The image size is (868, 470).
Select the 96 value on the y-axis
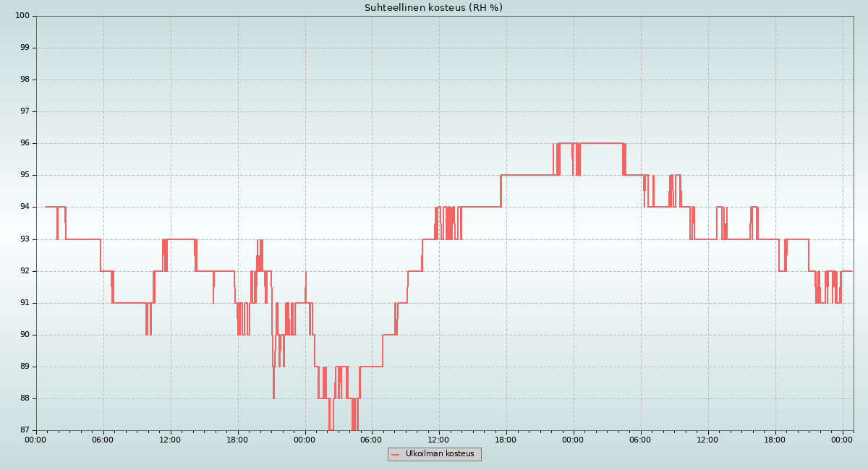tap(25, 143)
